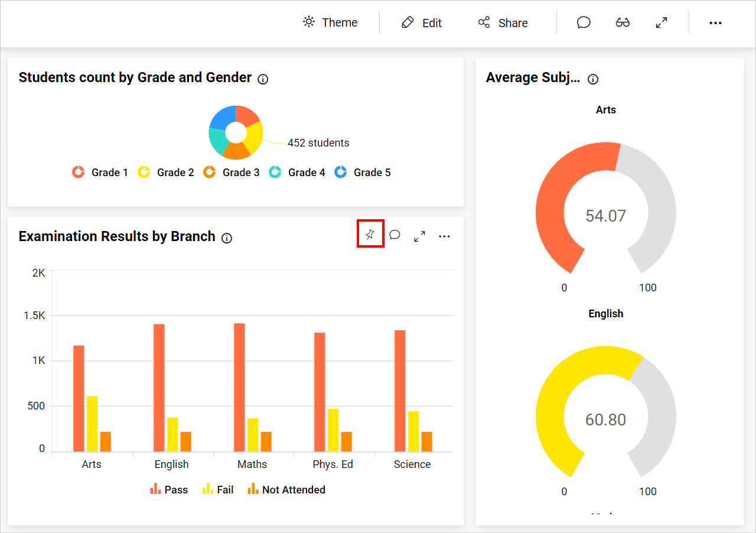
Task: Toggle Not Attended legend series
Action: [286, 490]
